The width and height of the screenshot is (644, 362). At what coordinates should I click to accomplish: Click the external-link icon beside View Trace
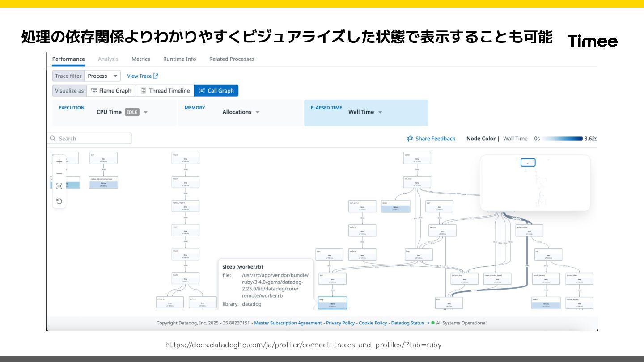[156, 76]
